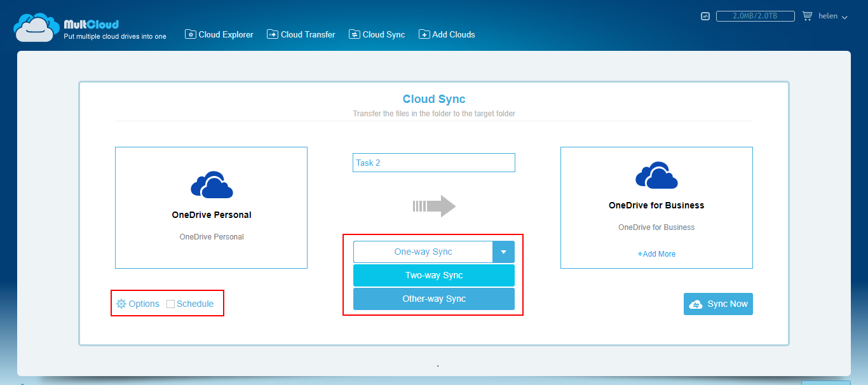Viewport: 868px width, 385px height.
Task: Click the 'Put multiple cloud drives into one' tagline
Action: [115, 36]
